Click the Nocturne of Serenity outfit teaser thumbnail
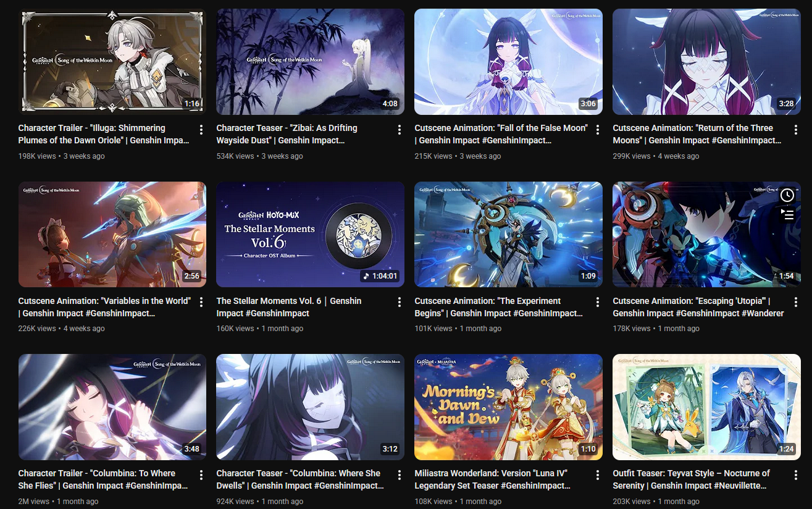This screenshot has width=812, height=509. click(706, 407)
